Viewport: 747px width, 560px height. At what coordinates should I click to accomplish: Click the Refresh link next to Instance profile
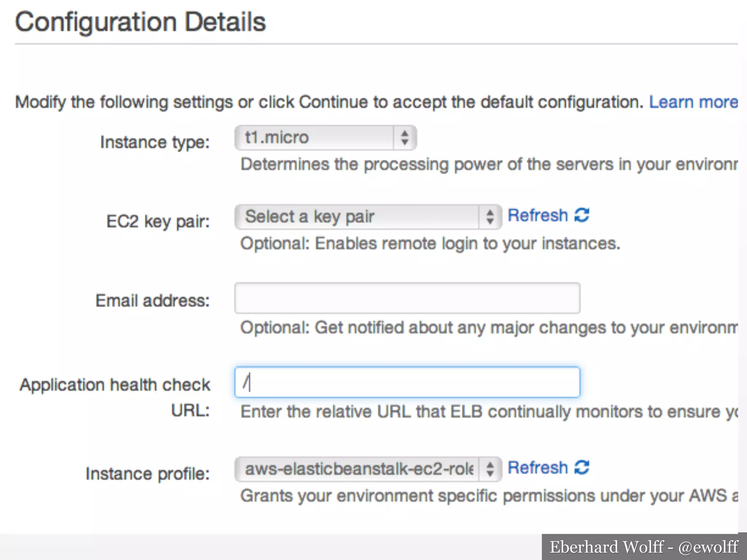point(538,467)
